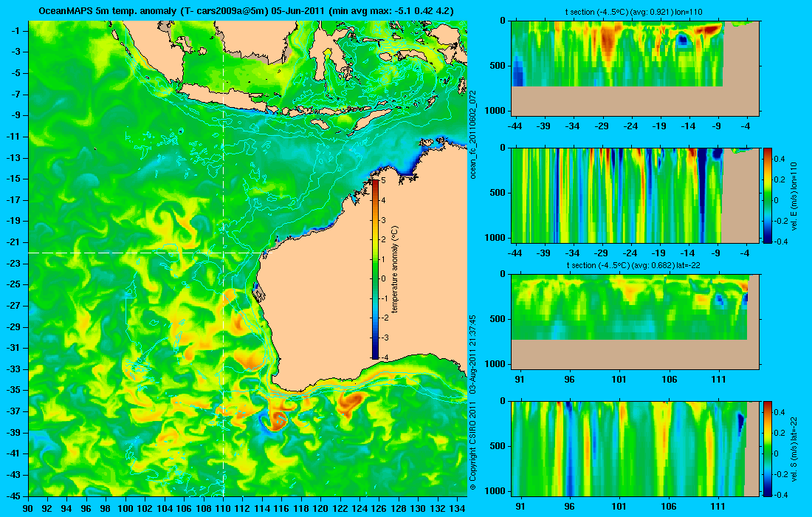Click the '96' tick under the vel. S section

click(570, 507)
